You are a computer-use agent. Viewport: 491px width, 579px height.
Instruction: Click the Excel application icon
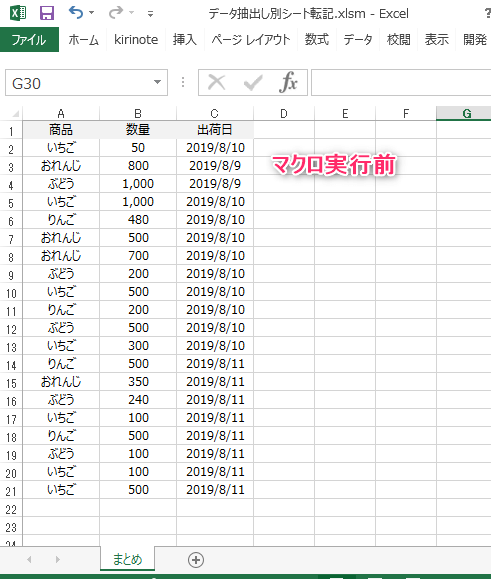coord(18,13)
